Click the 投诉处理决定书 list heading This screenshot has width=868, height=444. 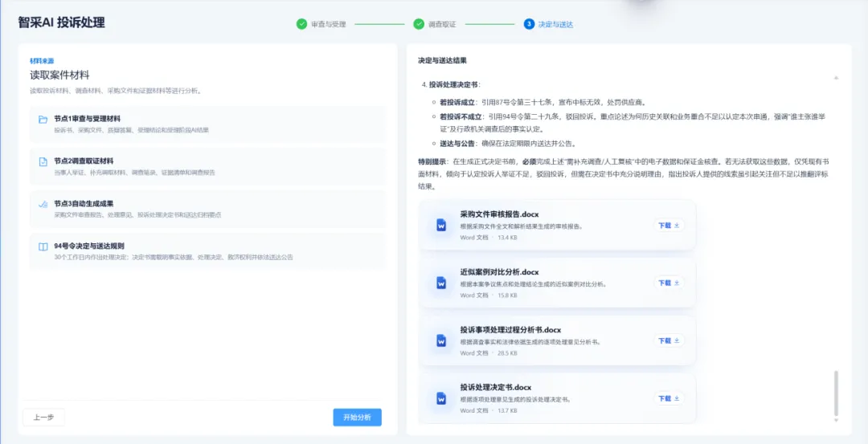click(x=454, y=84)
